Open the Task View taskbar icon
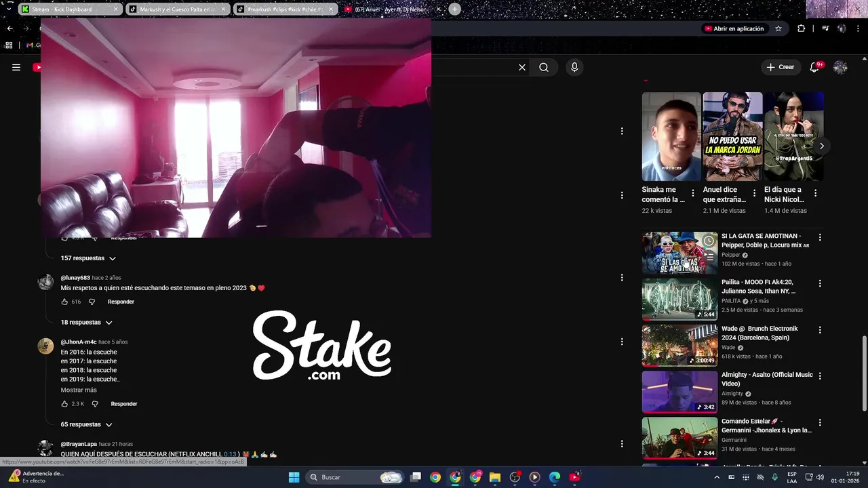This screenshot has width=868, height=488. coord(416,477)
